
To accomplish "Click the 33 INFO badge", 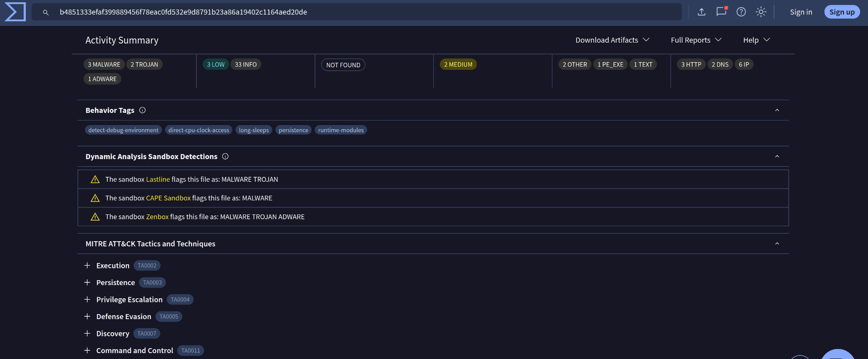I will click(246, 64).
